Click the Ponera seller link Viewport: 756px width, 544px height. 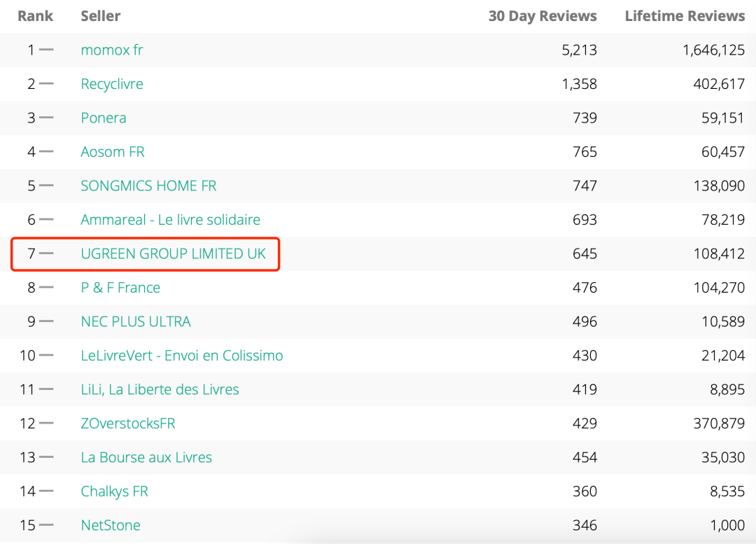[104, 118]
